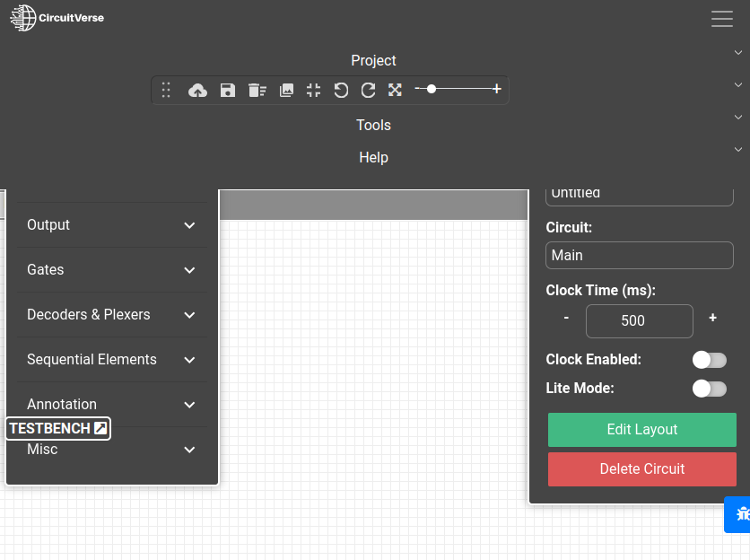Toggle the Lite Mode switch
The image size is (750, 560).
(x=710, y=389)
